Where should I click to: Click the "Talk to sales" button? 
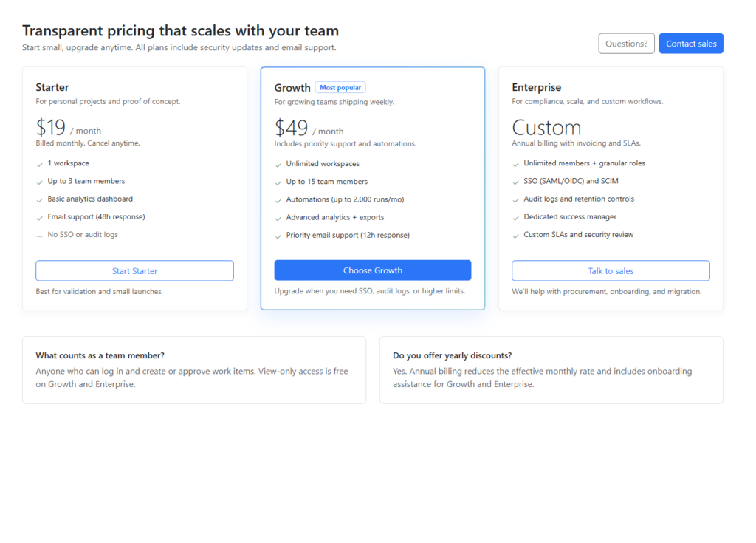(x=611, y=270)
